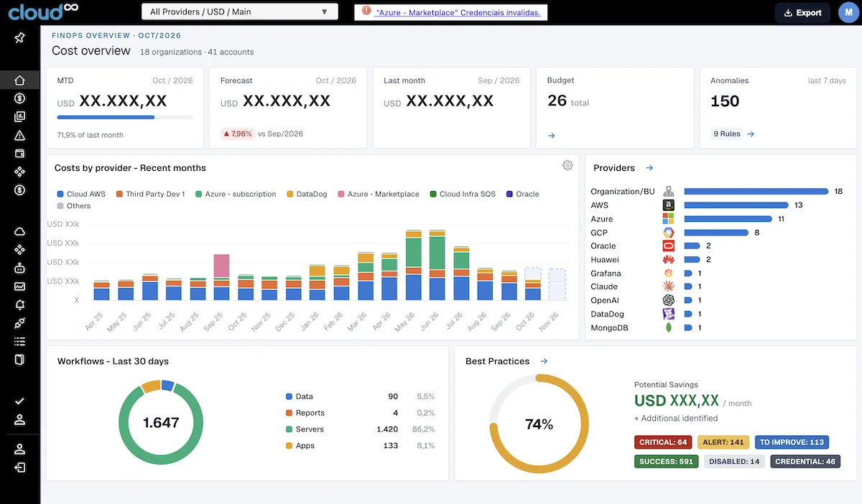
Task: Click the OpenAI logo in Providers list
Action: (669, 300)
